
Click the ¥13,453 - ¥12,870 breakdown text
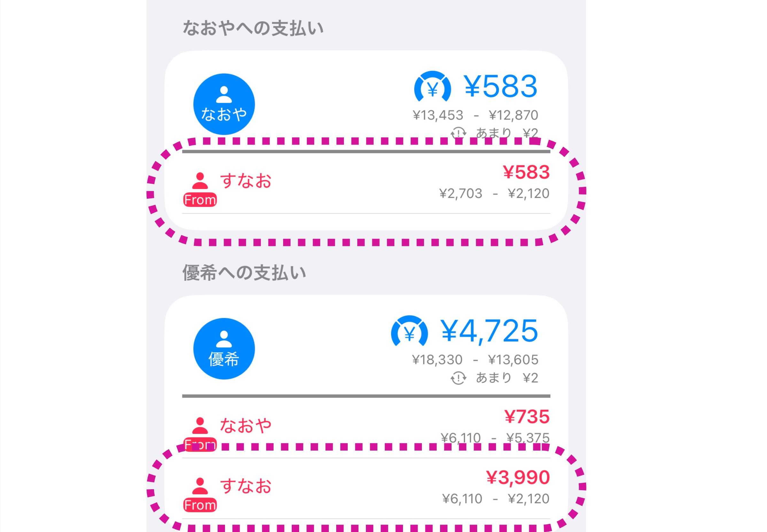point(475,115)
